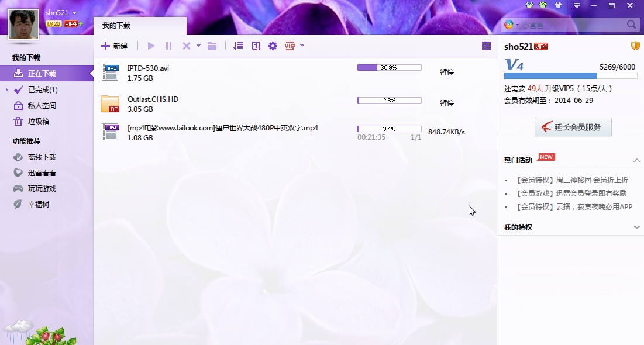This screenshot has width=644, height=345.
Task: Switch to the 我的下载 tab
Action: (x=116, y=26)
